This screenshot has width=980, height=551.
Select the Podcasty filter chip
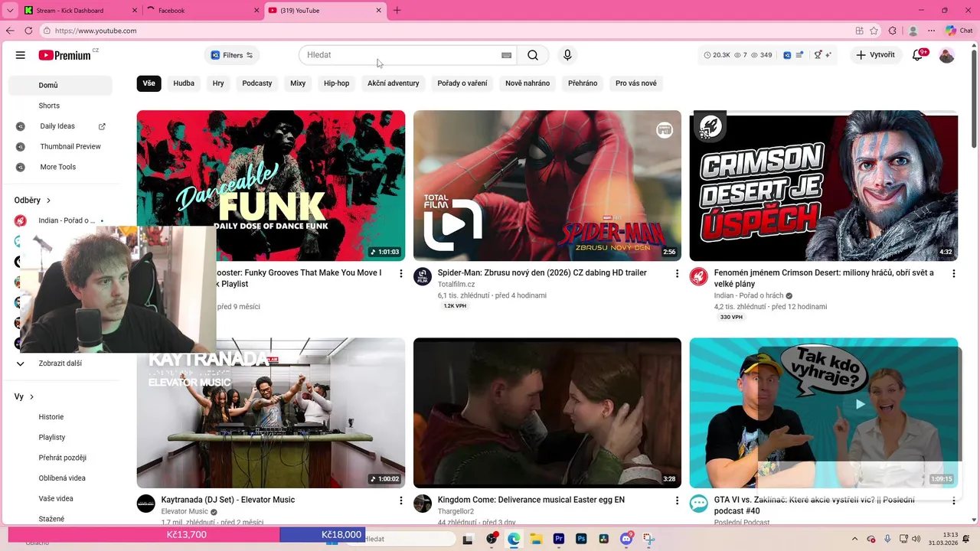257,83
